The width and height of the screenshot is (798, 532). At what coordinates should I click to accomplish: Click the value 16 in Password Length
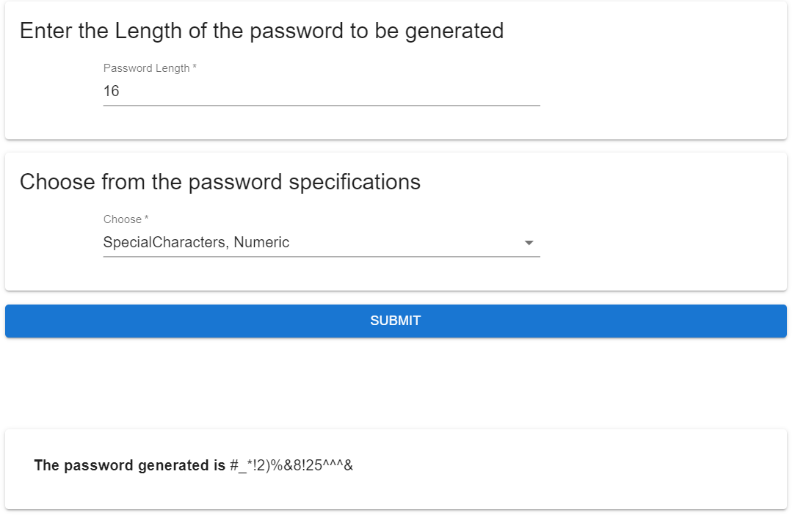point(112,92)
